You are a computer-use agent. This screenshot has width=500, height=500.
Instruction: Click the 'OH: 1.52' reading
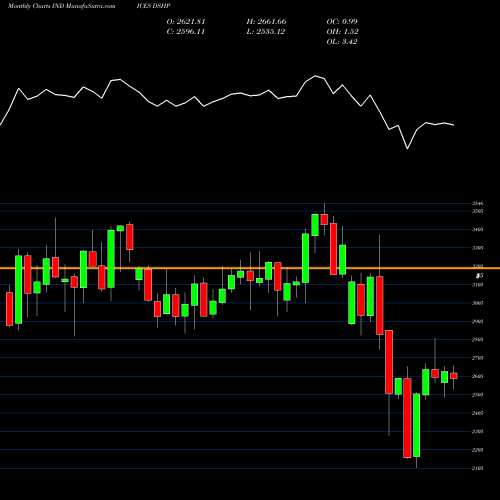pos(342,32)
